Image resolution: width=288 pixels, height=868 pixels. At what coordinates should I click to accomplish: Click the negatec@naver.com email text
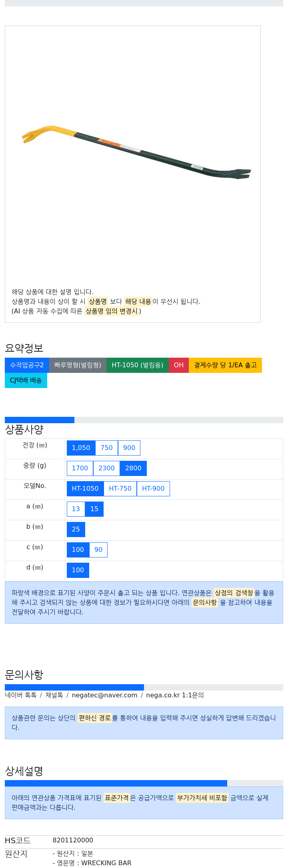[x=104, y=695]
